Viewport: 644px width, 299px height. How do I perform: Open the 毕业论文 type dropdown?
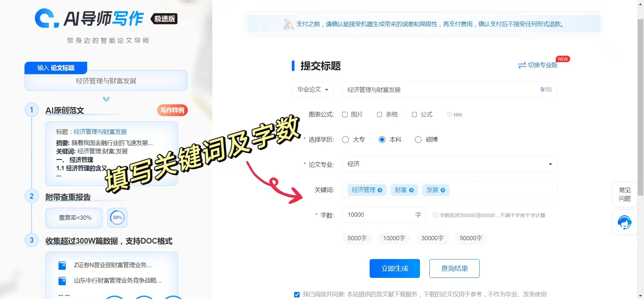(313, 90)
